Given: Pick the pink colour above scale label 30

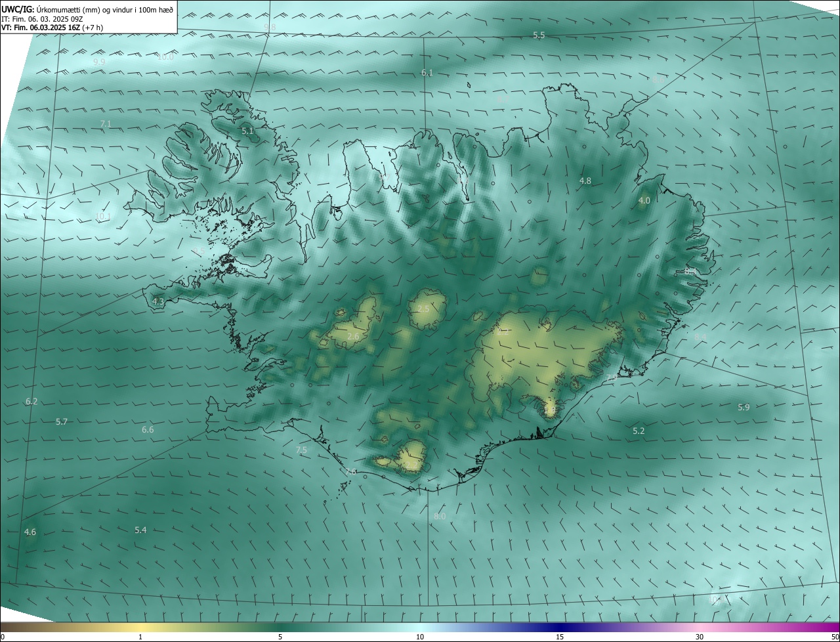Looking at the screenshot, I should pyautogui.click(x=700, y=628).
